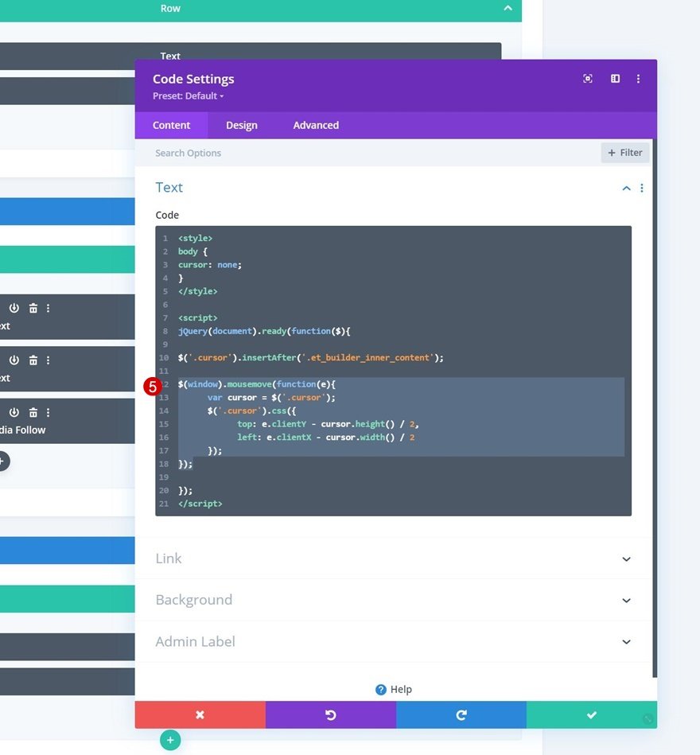The height and width of the screenshot is (755, 700).
Task: Switch to the Advanced tab
Action: pyautogui.click(x=316, y=125)
